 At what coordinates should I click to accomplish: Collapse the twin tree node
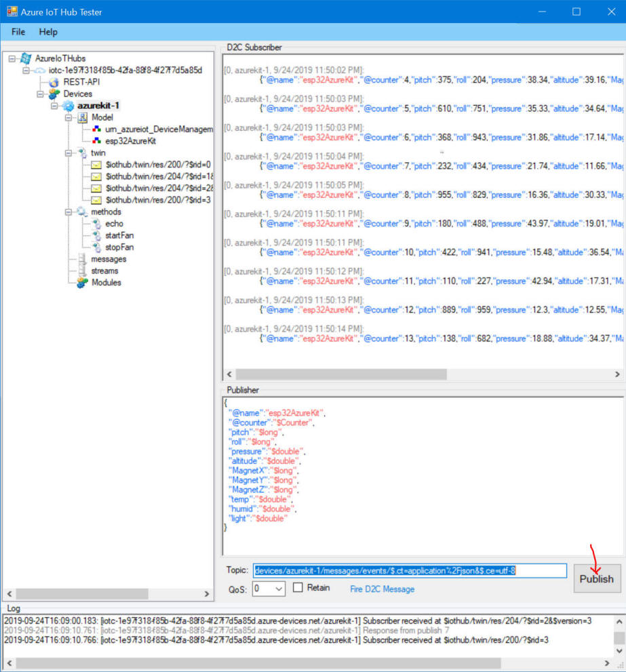pyautogui.click(x=69, y=153)
